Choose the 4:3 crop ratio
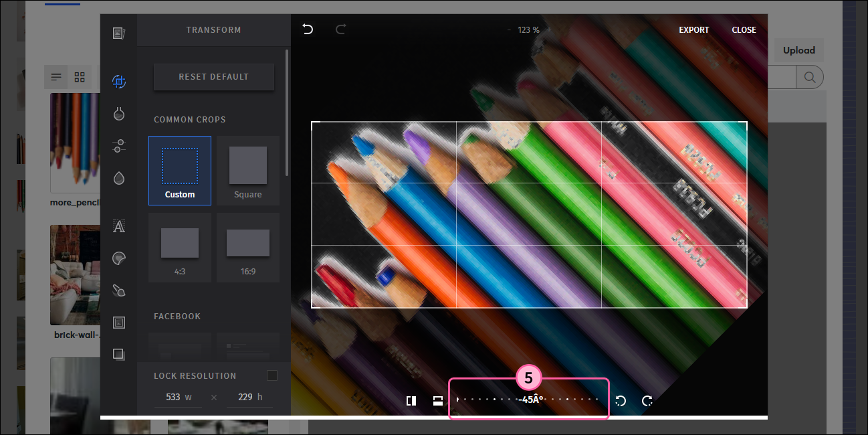 (x=180, y=247)
